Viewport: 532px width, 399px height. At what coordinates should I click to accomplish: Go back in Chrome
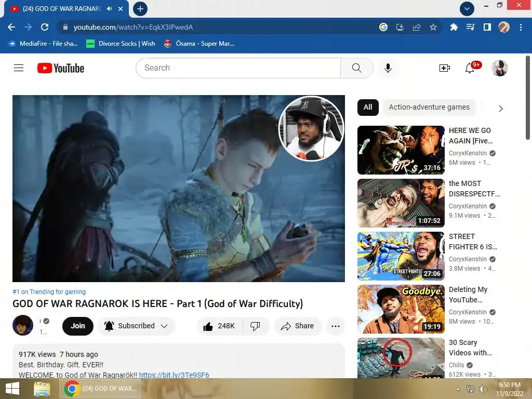click(x=11, y=27)
